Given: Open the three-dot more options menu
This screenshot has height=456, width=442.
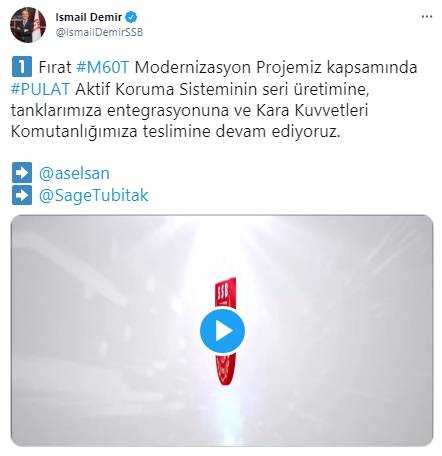Looking at the screenshot, I should (x=427, y=17).
